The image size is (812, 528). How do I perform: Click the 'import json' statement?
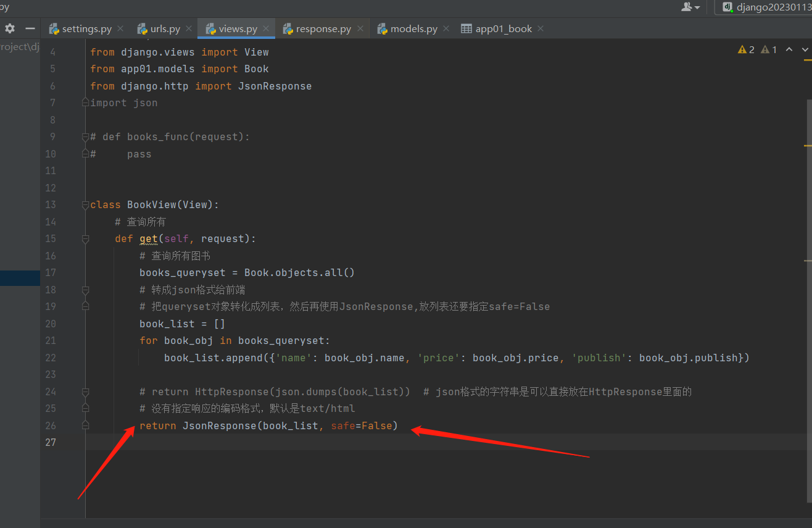click(x=124, y=103)
